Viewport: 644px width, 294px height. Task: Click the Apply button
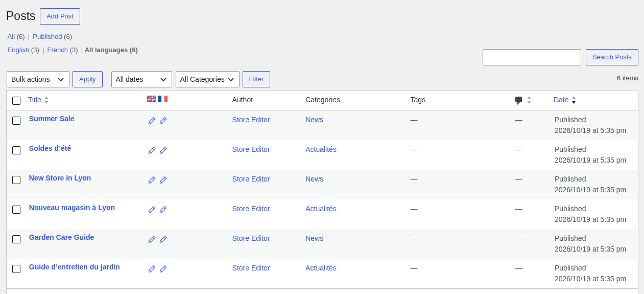tap(87, 79)
